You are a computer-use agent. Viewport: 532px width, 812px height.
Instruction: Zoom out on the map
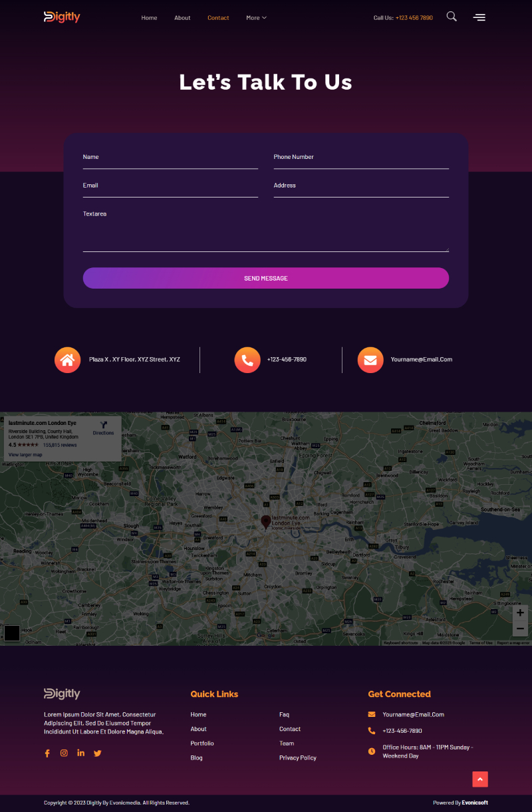pyautogui.click(x=520, y=628)
